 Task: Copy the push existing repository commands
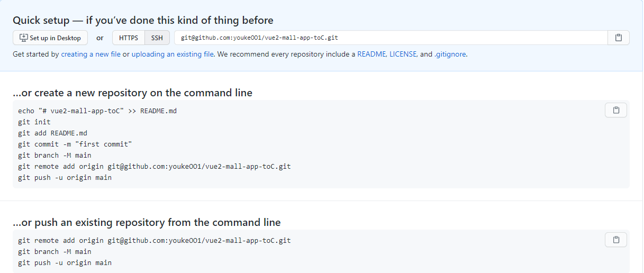tap(616, 240)
